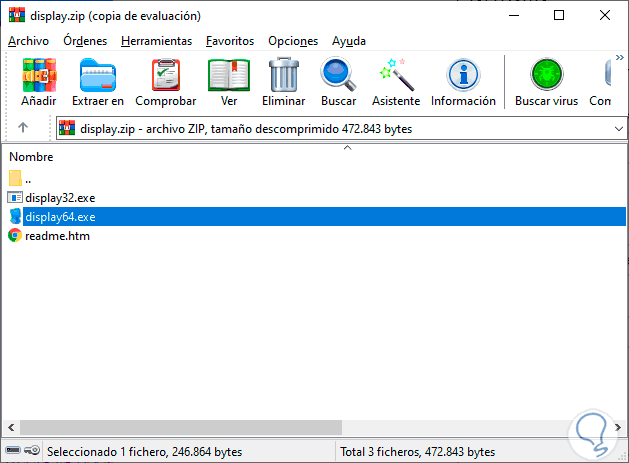The width and height of the screenshot is (629, 463).
Task: Click the scrollbar left arrow
Action: [11, 427]
